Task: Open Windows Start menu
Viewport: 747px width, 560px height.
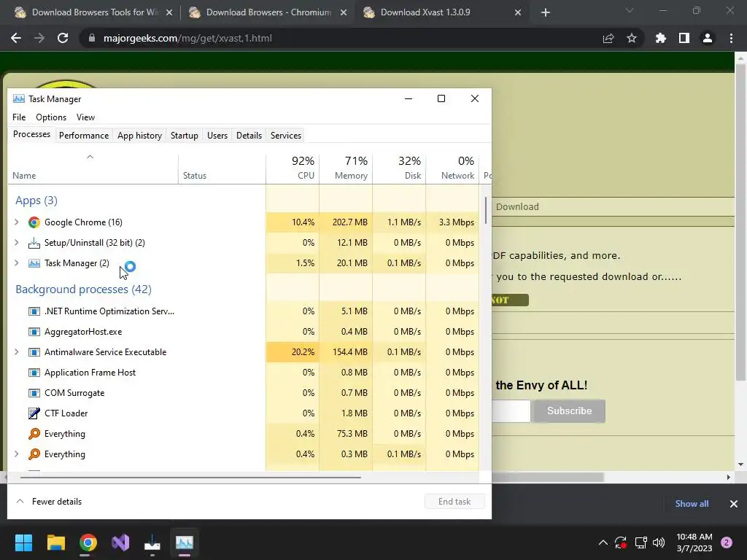Action: point(23,542)
